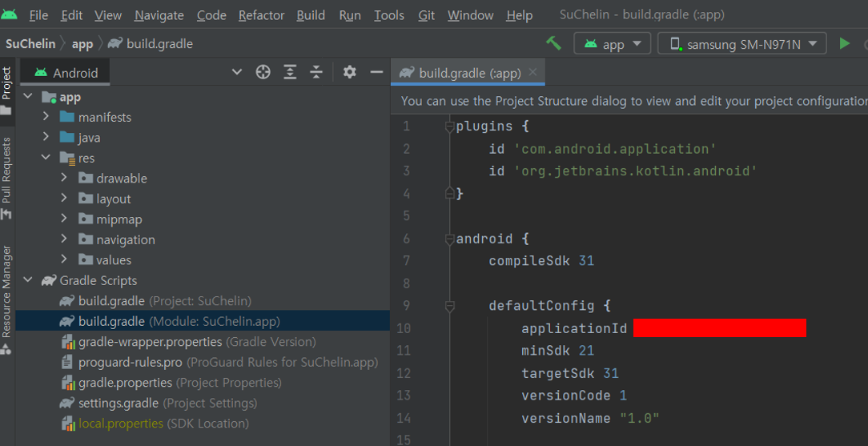
Task: Click the targetSdk 31 line in editor
Action: [x=569, y=373]
